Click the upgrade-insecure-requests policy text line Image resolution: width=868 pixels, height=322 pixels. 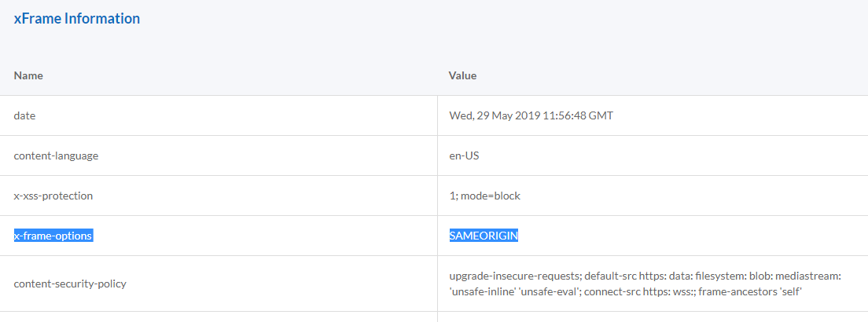click(645, 276)
